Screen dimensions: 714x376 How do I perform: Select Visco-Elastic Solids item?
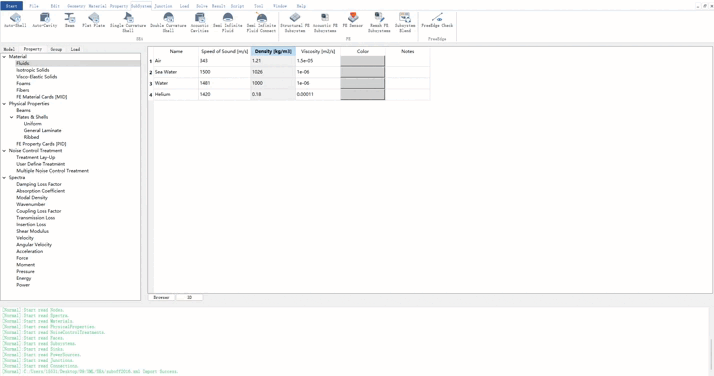click(x=37, y=77)
